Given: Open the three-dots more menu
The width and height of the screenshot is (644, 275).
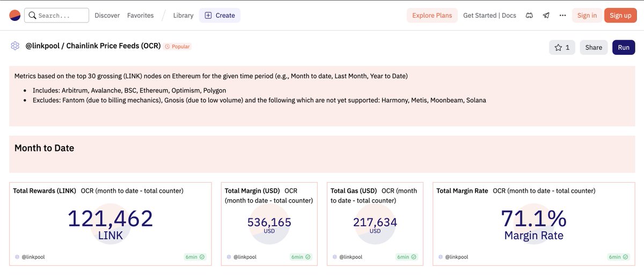Looking at the screenshot, I should (x=562, y=16).
